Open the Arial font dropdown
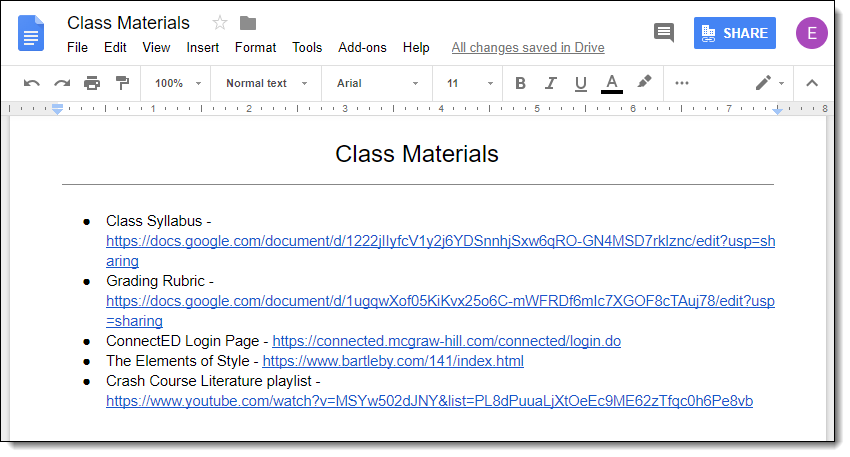 377,83
